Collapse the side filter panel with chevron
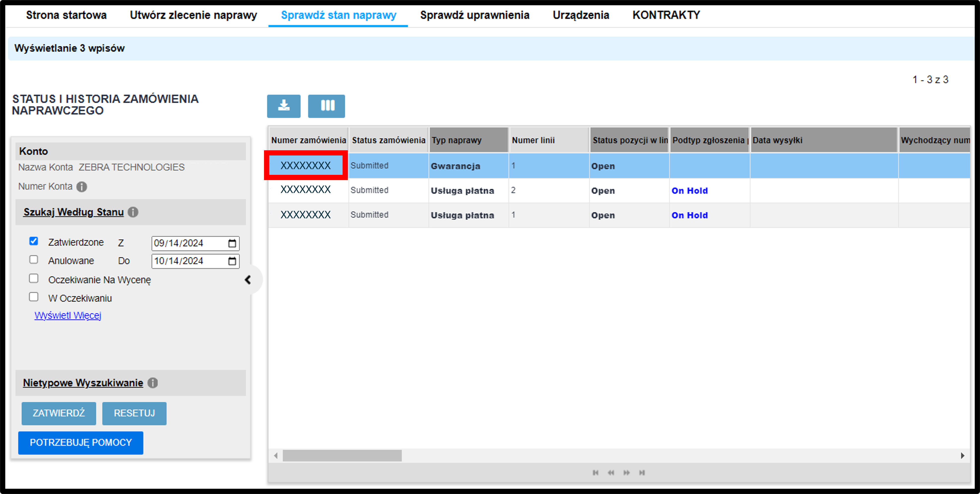Screen dimensions: 980x494 coord(248,280)
